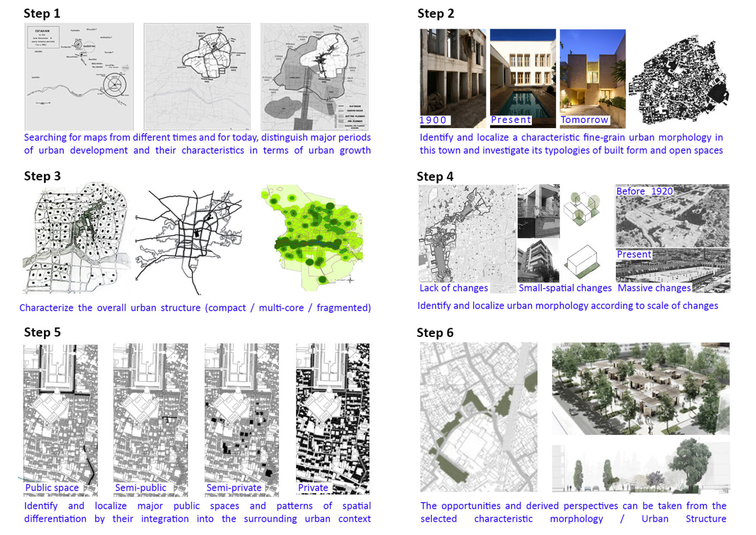Select the street section drawing with trees
This screenshot has height=535, width=756.
(x=641, y=468)
